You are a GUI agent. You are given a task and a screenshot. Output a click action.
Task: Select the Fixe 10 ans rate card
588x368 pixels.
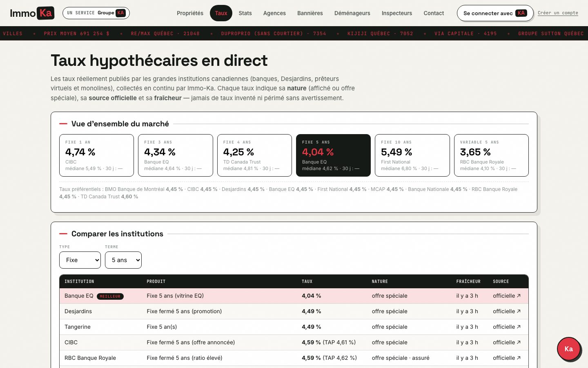click(x=412, y=155)
